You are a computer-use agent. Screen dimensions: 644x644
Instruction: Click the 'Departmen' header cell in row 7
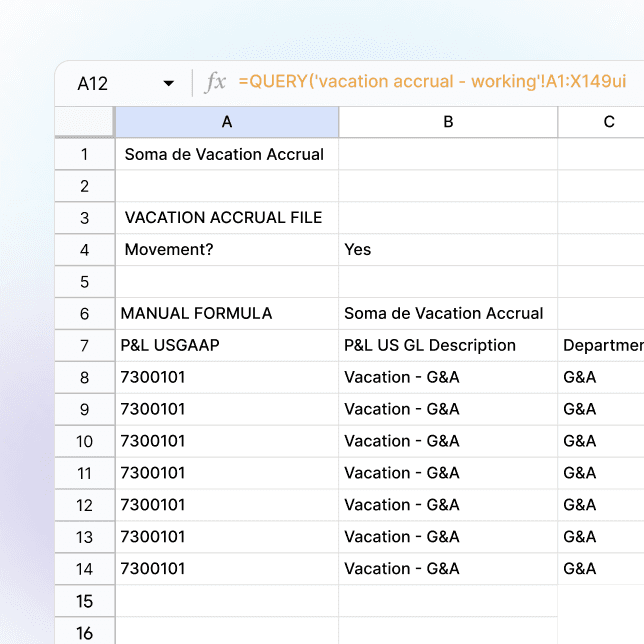point(601,345)
